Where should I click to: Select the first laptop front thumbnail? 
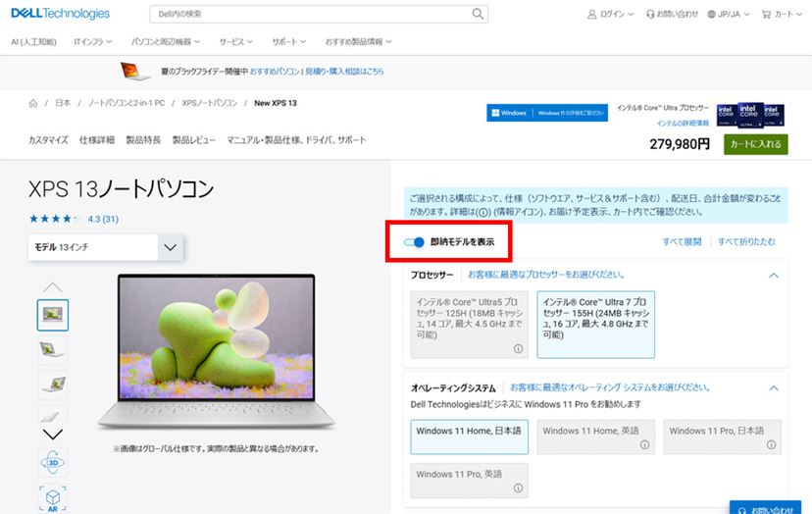tap(53, 315)
